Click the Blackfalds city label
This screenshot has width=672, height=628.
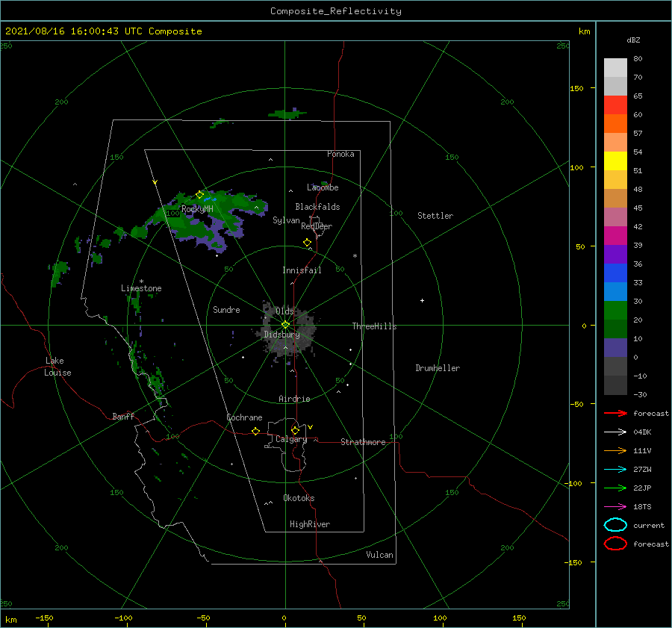pyautogui.click(x=317, y=207)
